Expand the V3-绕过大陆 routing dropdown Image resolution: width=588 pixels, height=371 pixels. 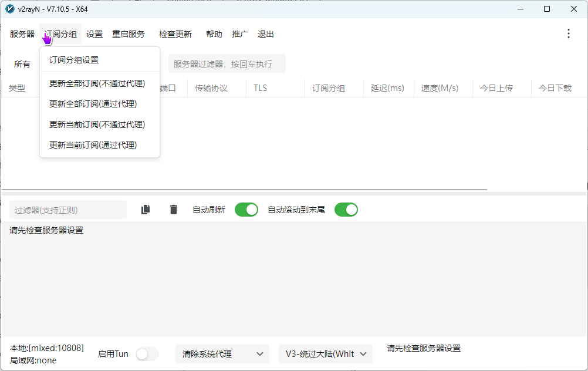click(325, 354)
